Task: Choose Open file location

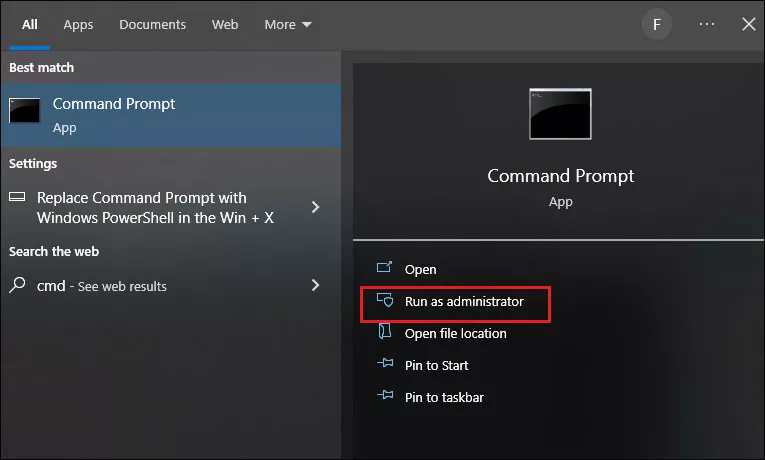Action: tap(455, 334)
